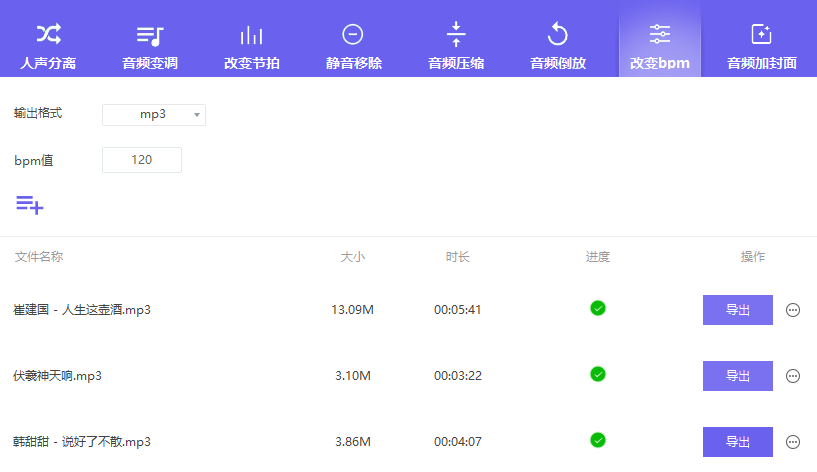Open more options for 韩甜甜 - 说好了不散.mp3
This screenshot has height=472, width=817.
click(793, 442)
